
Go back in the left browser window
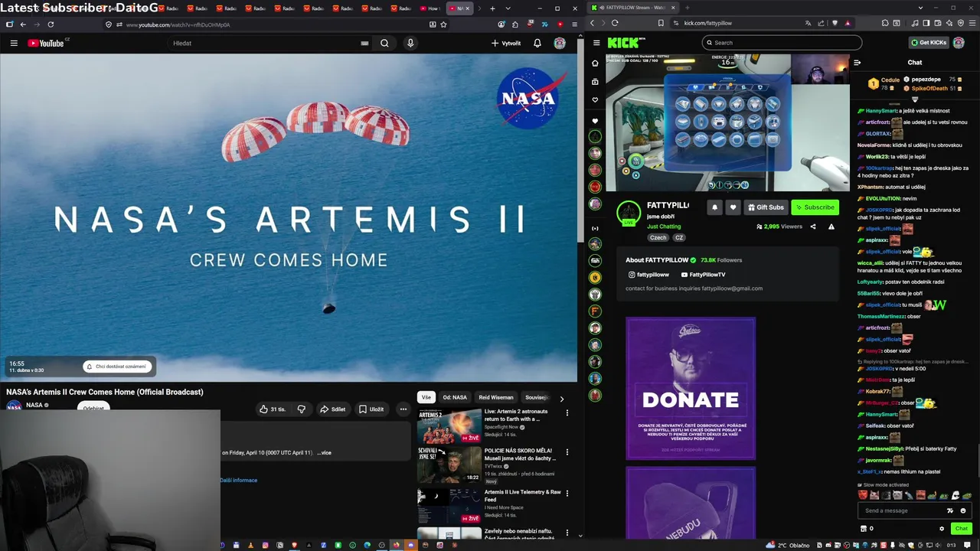[x=23, y=24]
